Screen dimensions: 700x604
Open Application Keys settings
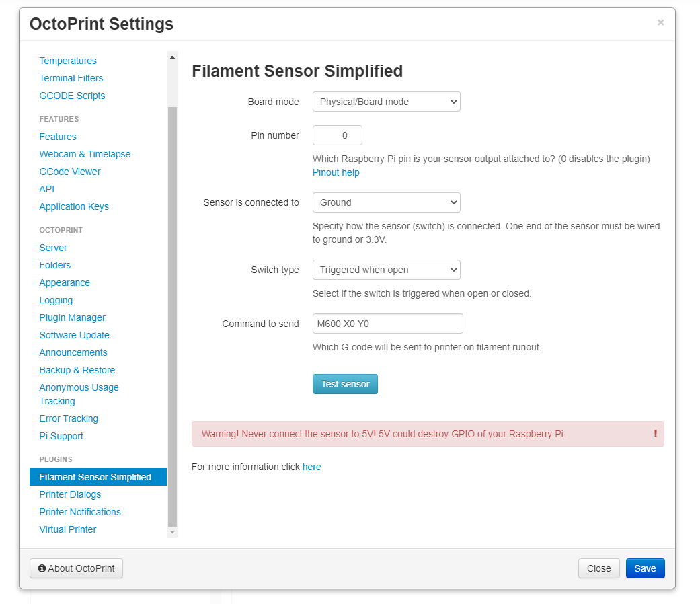(x=74, y=206)
